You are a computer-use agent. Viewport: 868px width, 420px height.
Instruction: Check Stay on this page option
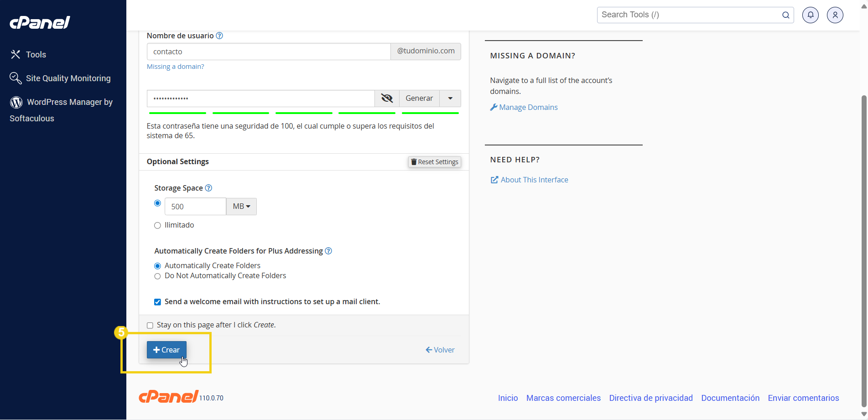click(x=150, y=325)
